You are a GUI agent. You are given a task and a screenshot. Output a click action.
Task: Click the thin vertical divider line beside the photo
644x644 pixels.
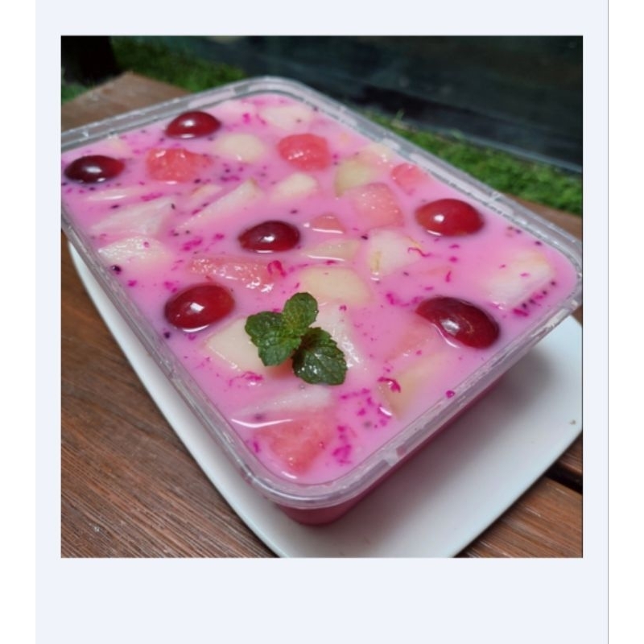tap(608, 322)
